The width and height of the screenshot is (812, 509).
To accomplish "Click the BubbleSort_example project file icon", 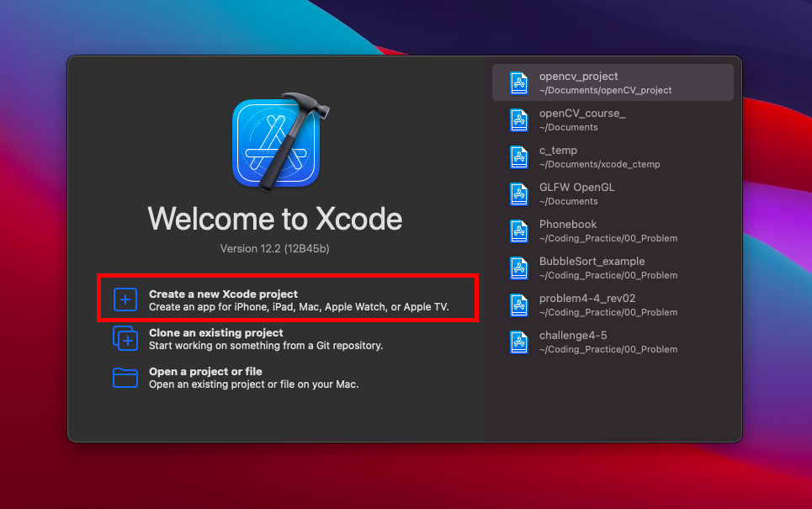I will tap(519, 268).
